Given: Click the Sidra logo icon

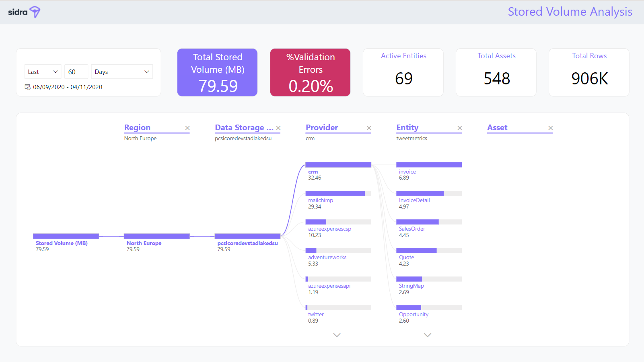Looking at the screenshot, I should click(35, 12).
